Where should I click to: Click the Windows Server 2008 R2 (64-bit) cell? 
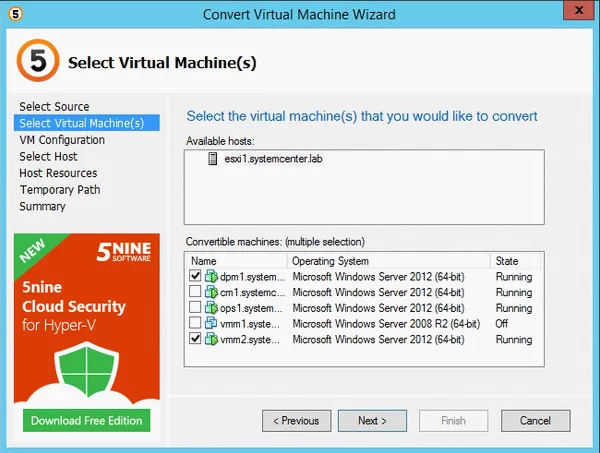point(386,324)
